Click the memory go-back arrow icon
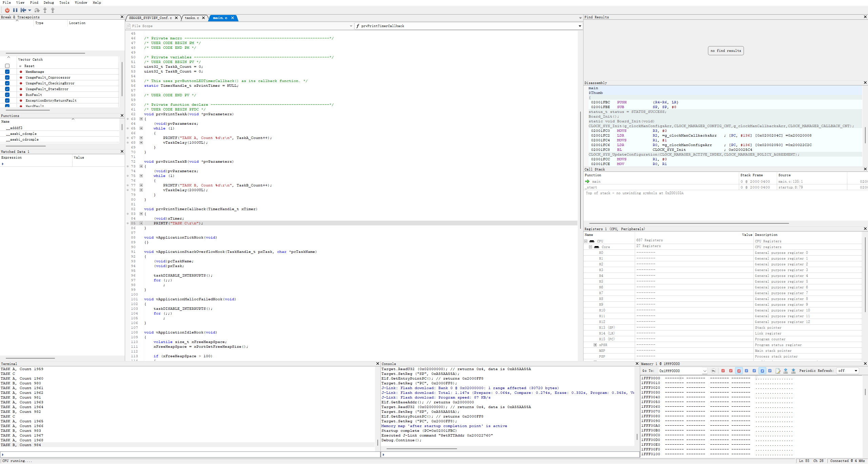 point(713,371)
